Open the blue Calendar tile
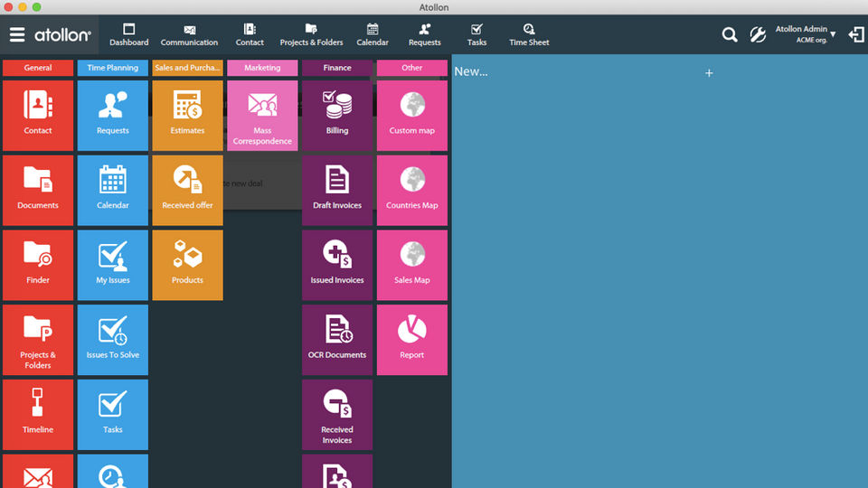 pyautogui.click(x=112, y=190)
